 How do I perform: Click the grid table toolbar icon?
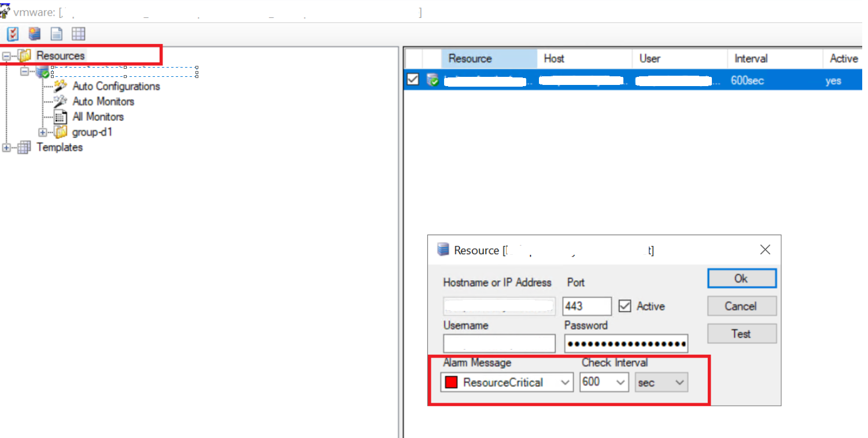pos(78,34)
